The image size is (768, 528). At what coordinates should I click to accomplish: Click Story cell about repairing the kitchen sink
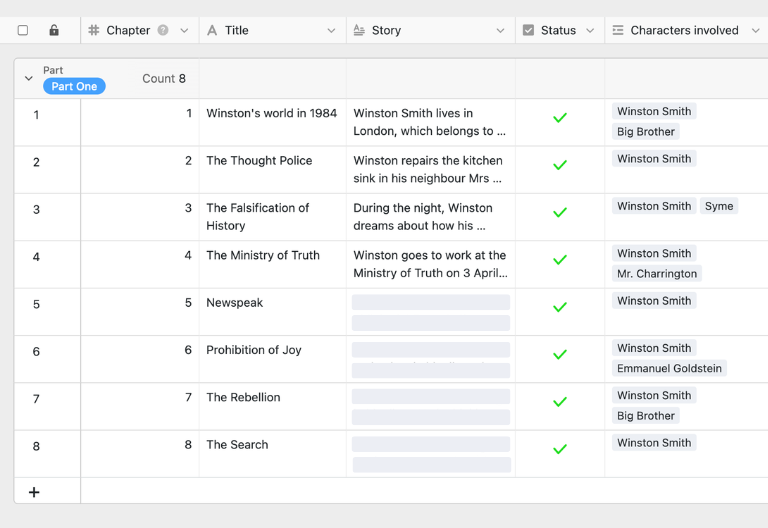tap(431, 169)
